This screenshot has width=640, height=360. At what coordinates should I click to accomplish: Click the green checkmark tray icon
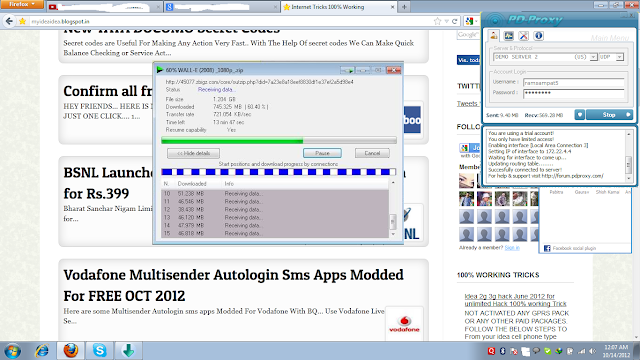click(x=548, y=351)
